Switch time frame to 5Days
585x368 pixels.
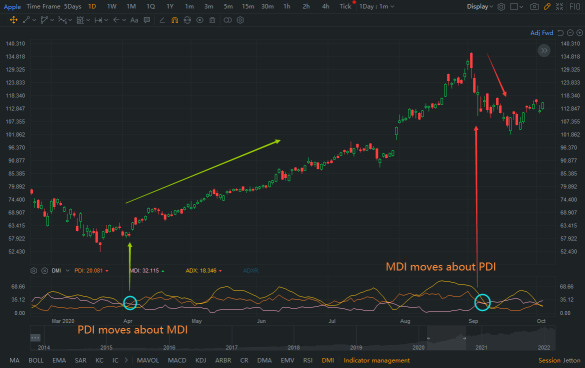tap(72, 6)
